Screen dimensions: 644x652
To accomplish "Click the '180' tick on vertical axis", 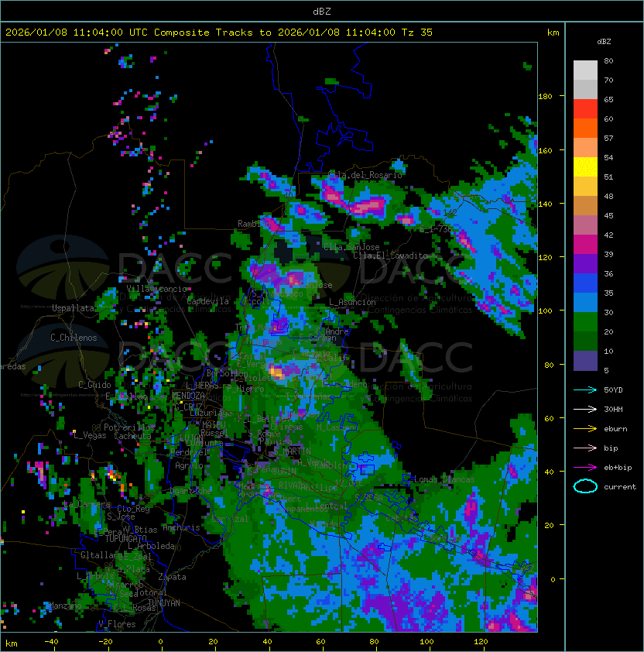I will tap(545, 97).
